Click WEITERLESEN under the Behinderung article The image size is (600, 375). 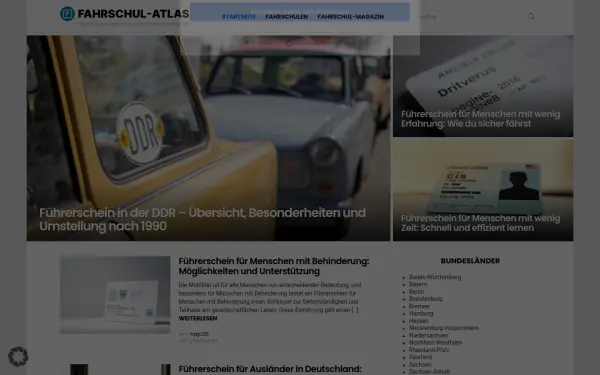[x=198, y=318]
